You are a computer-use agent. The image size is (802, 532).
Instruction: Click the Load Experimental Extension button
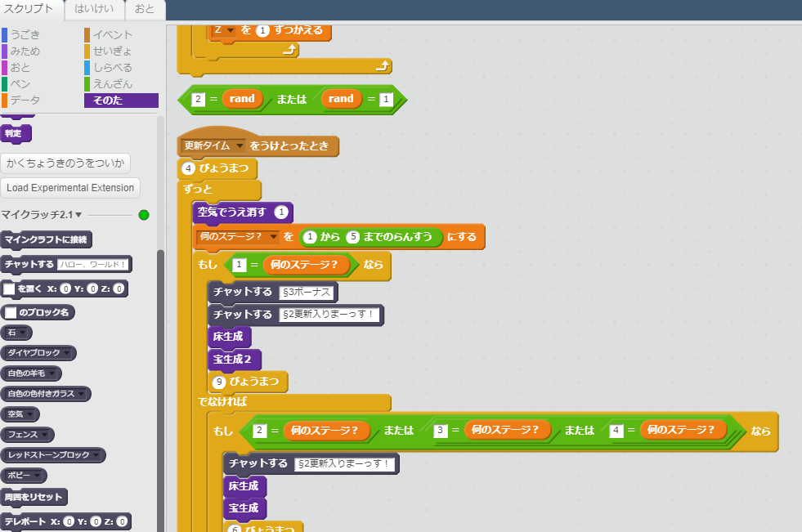click(70, 188)
